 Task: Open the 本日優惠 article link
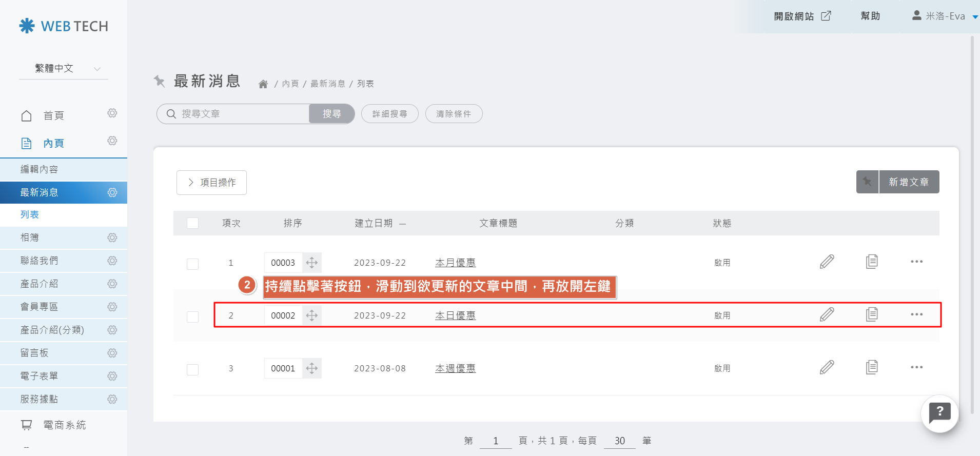pos(455,315)
